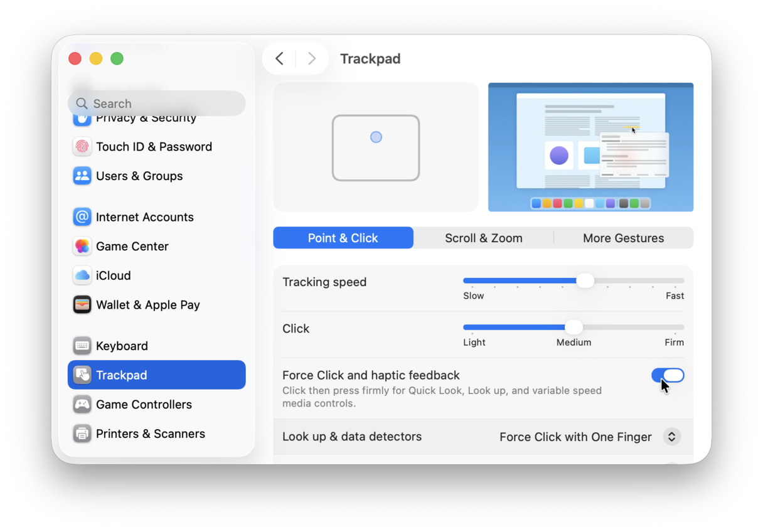
Task: Open Touch ID & Password fingerprint icon
Action: coord(82,147)
